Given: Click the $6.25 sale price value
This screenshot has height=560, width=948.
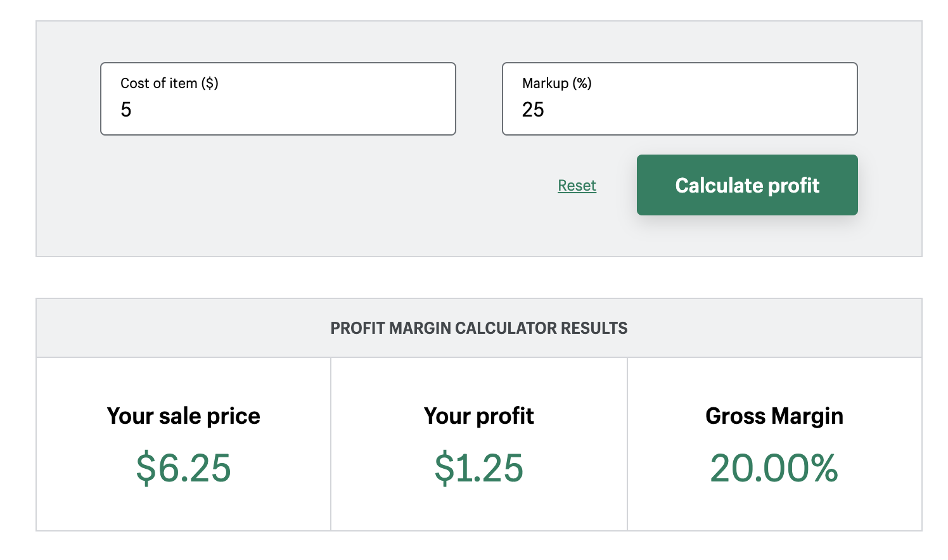Looking at the screenshot, I should 183,469.
